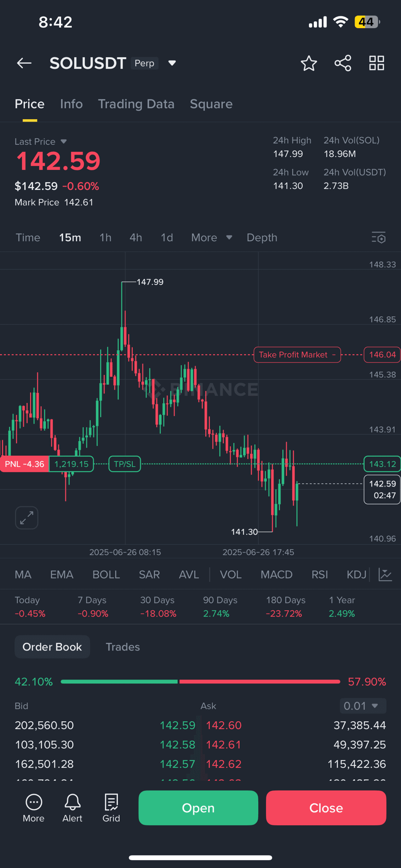Viewport: 401px width, 868px height.
Task: Switch to the Depth chart view
Action: [x=262, y=237]
